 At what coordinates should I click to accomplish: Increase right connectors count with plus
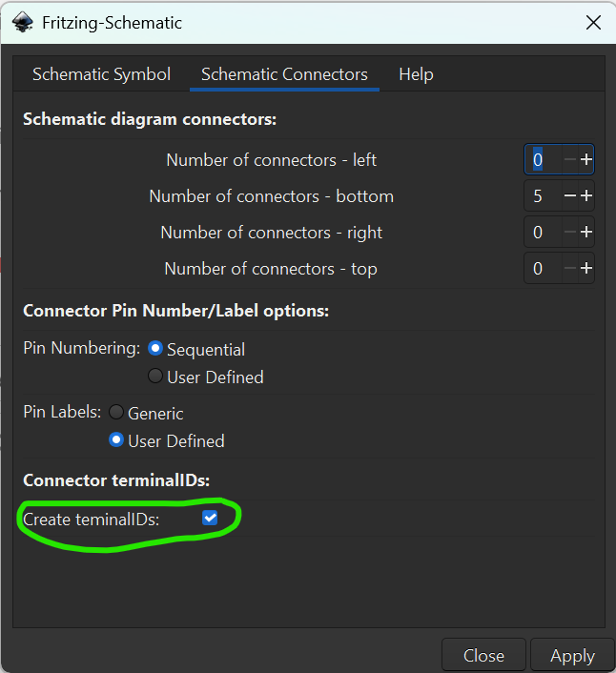[586, 233]
